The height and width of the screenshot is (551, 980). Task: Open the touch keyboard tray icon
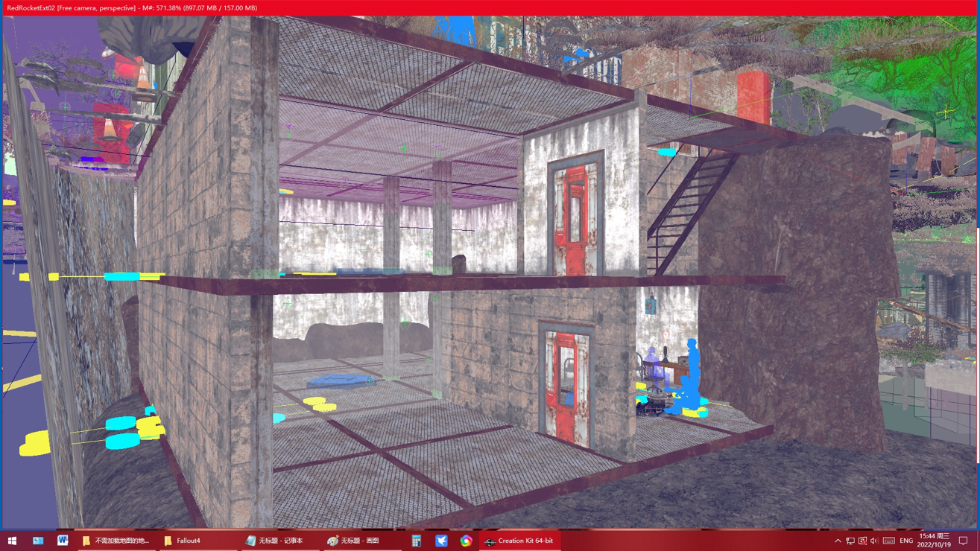[889, 541]
